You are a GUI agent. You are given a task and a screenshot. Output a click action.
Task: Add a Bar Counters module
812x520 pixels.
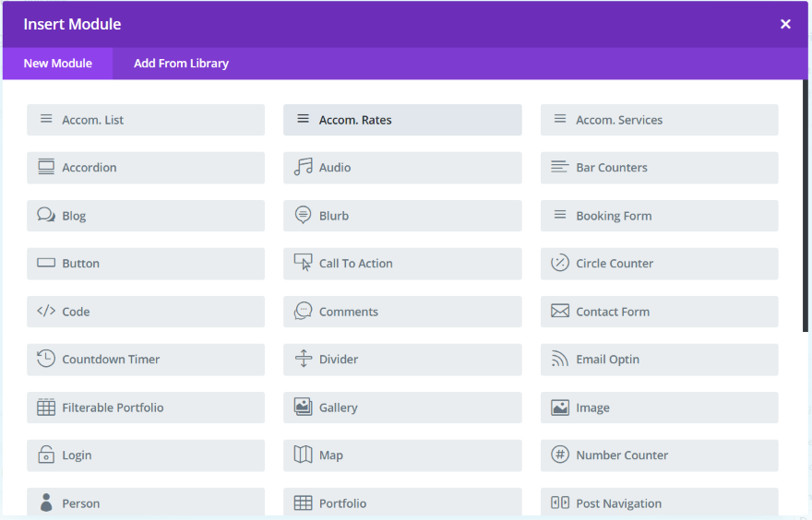pyautogui.click(x=659, y=168)
